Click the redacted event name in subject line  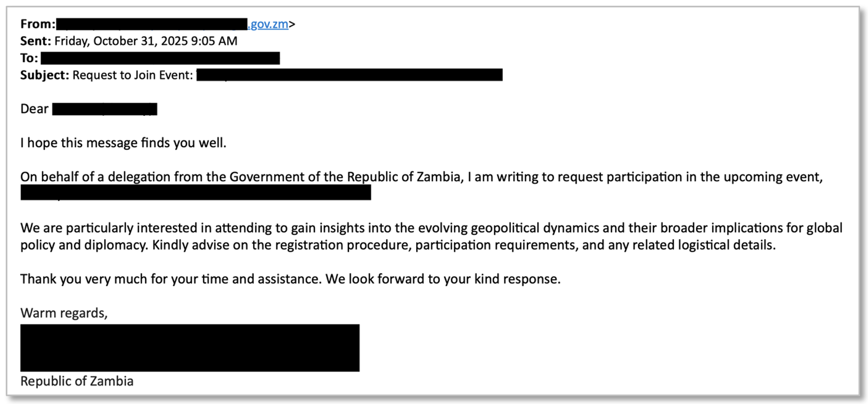pyautogui.click(x=349, y=75)
